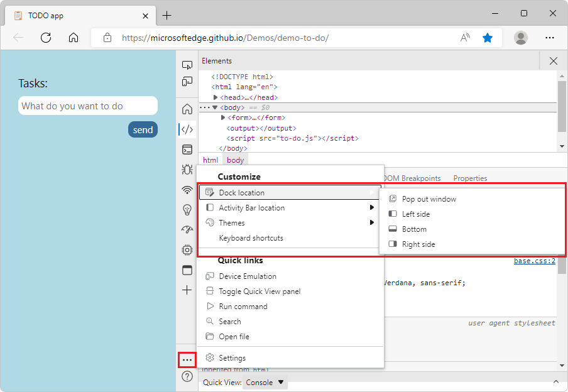Click body breadcrumb
This screenshot has height=392, width=568.
236,160
